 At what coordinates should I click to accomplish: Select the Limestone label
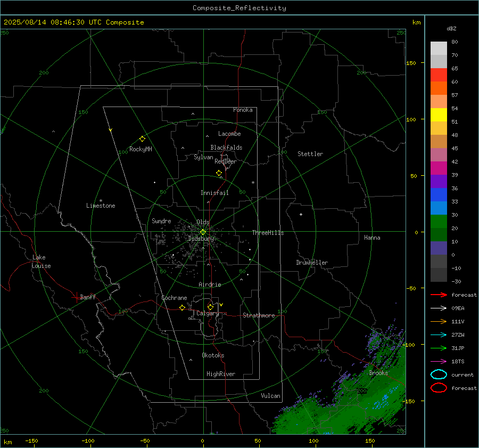point(101,206)
